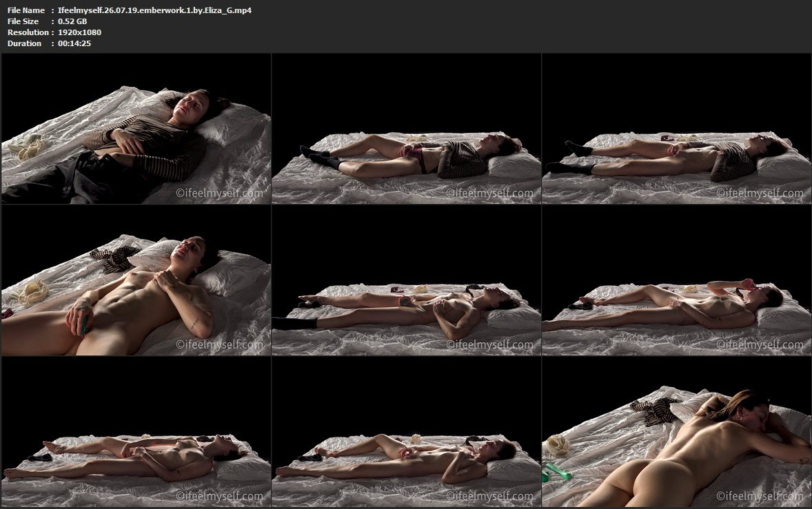This screenshot has height=509, width=812.
Task: Open the last frame thumbnail with person lying face down
Action: click(x=676, y=431)
